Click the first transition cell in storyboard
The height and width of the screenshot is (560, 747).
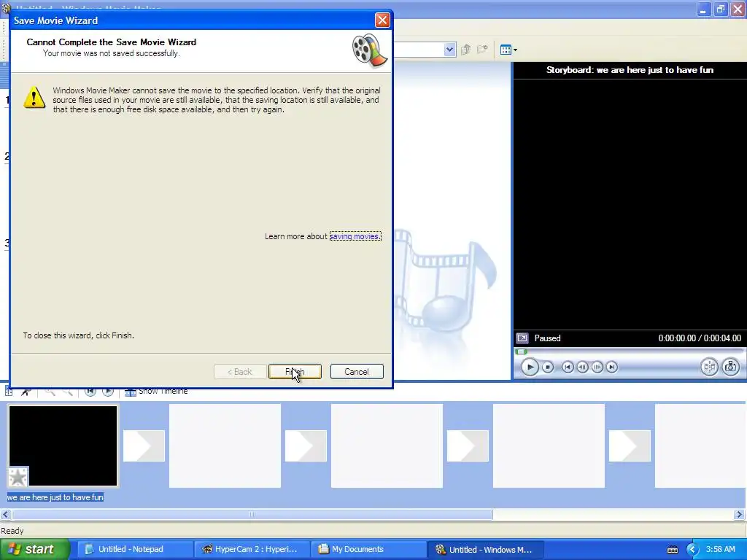[144, 446]
